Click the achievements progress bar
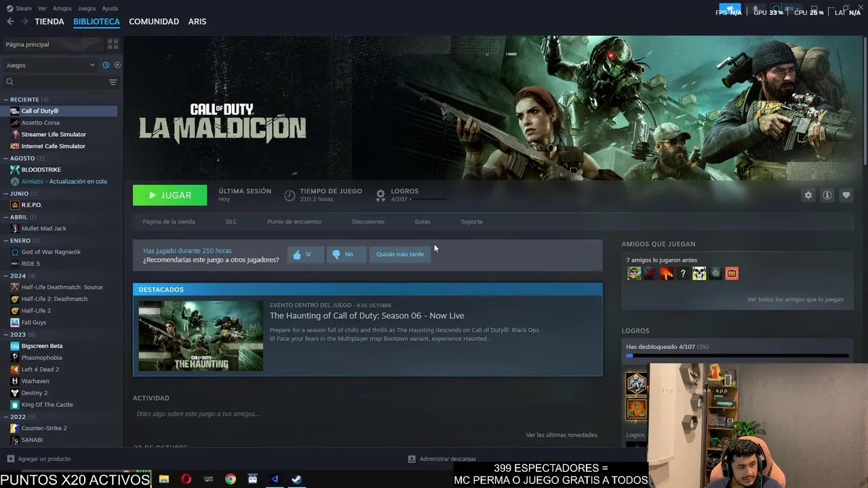 tap(737, 355)
